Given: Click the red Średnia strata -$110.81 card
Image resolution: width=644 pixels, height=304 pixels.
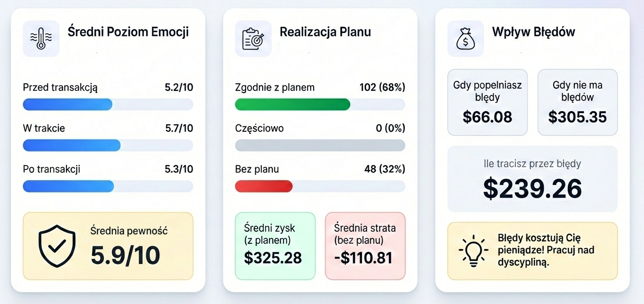Looking at the screenshot, I should pyautogui.click(x=365, y=246).
